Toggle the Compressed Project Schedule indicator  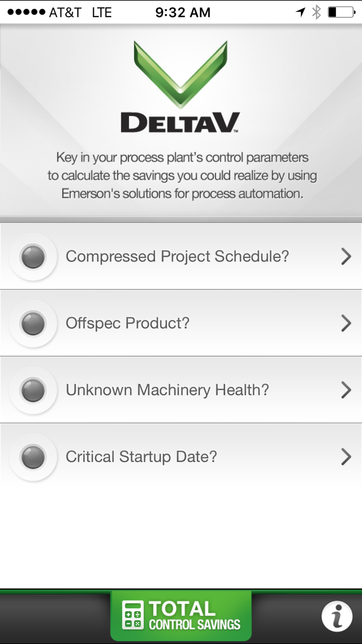pos(33,257)
